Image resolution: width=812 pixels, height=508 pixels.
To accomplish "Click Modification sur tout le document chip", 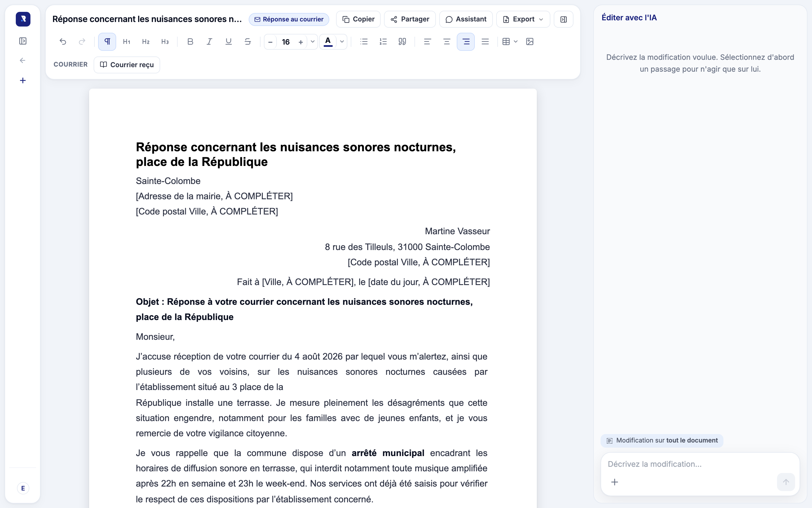I will (x=662, y=441).
